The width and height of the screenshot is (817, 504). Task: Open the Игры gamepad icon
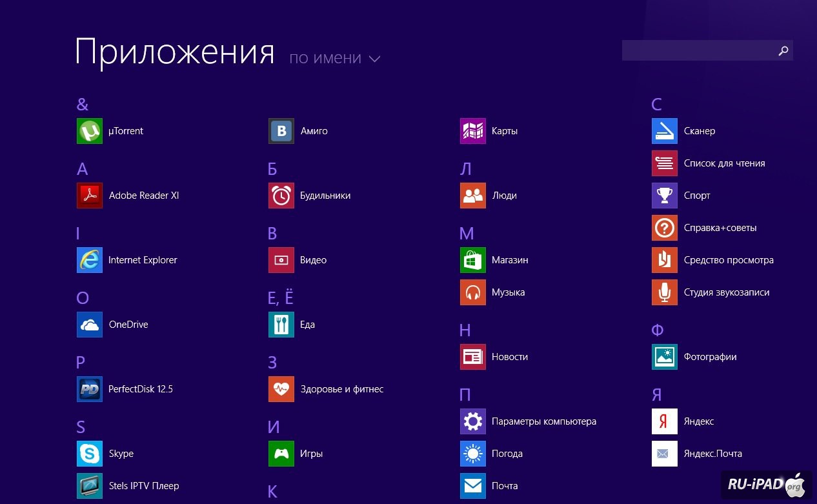pos(281,454)
